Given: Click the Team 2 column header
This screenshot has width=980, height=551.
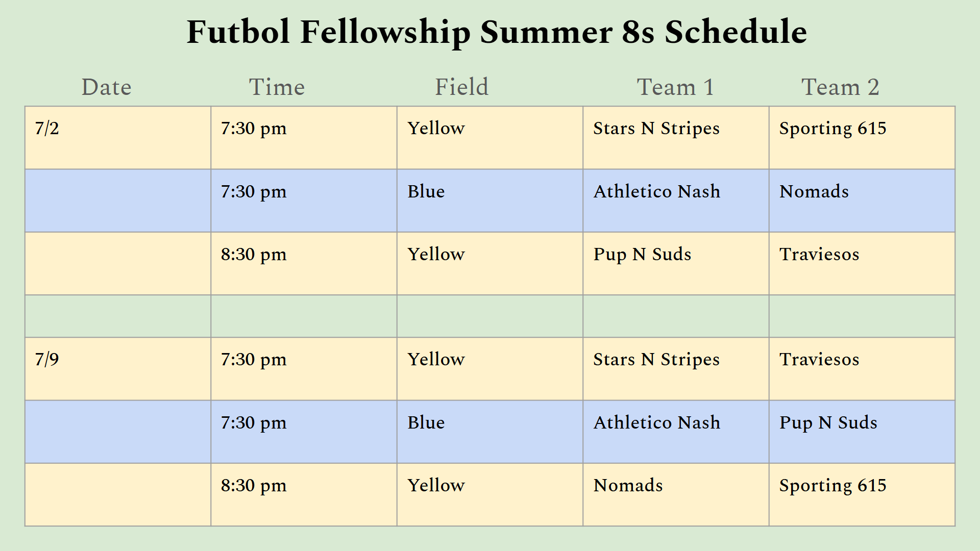Looking at the screenshot, I should coord(840,87).
